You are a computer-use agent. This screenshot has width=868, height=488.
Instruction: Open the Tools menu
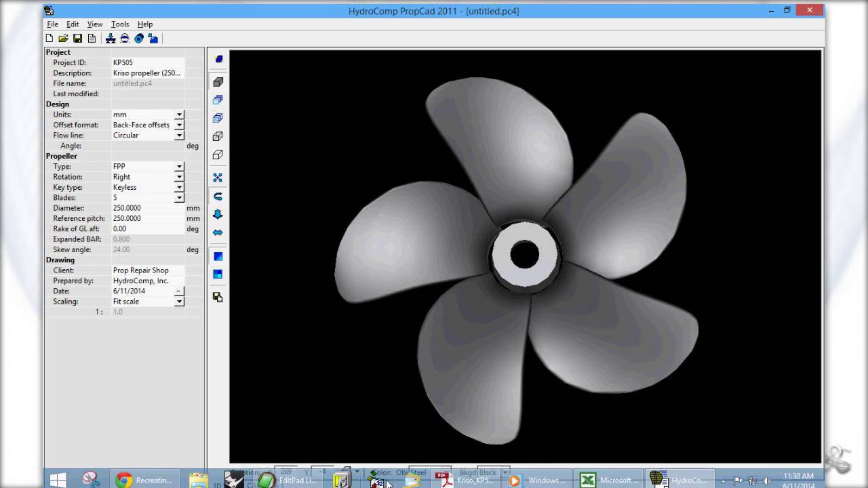(x=119, y=24)
